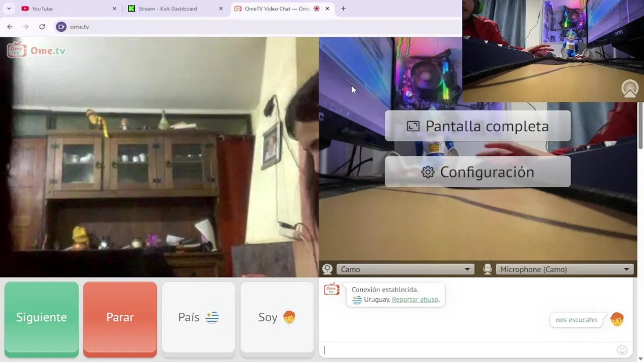Click the ome.tv address bar
Viewport: 644px width, 362px height.
257,27
